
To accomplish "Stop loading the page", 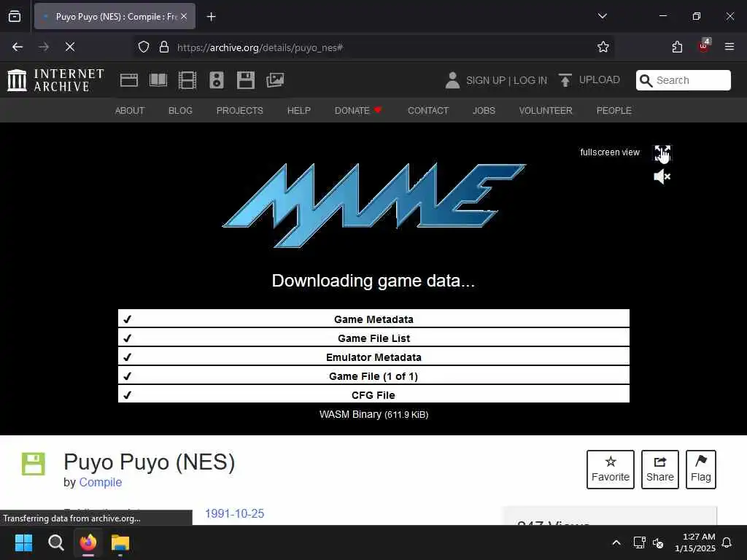I will click(x=70, y=47).
